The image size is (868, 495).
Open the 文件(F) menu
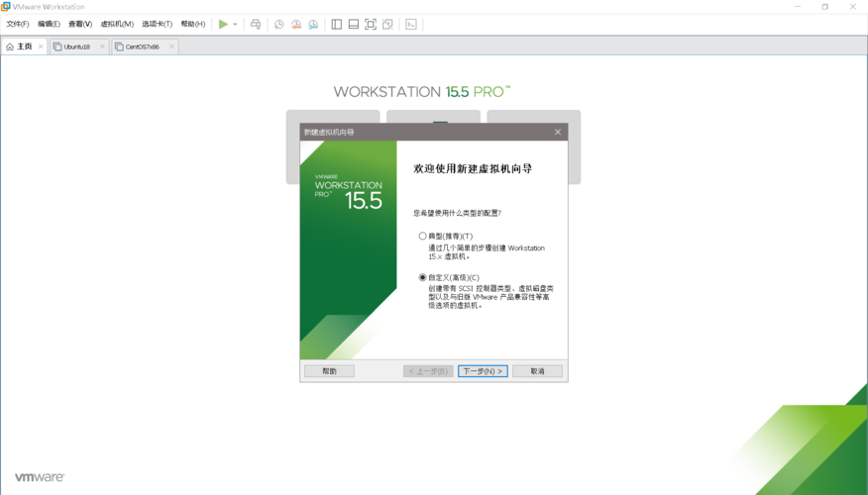pyautogui.click(x=18, y=24)
